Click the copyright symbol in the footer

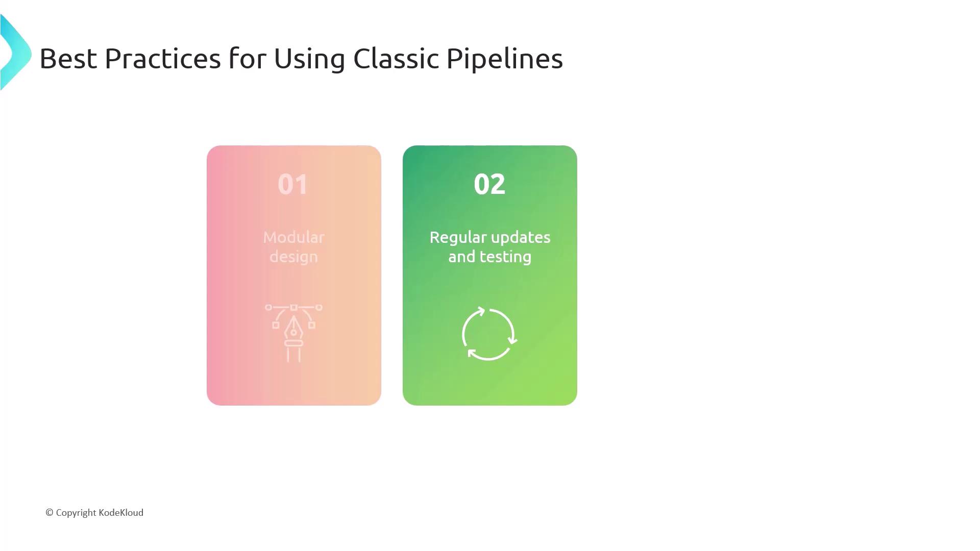(x=50, y=513)
